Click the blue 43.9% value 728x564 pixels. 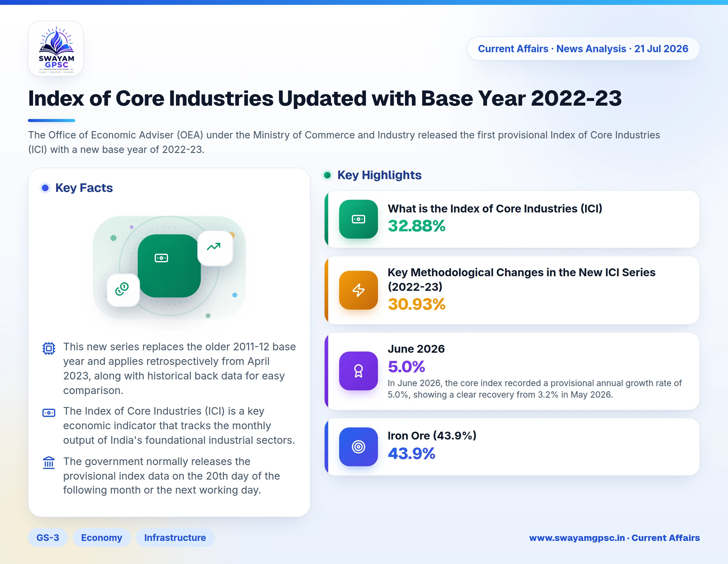tap(411, 454)
